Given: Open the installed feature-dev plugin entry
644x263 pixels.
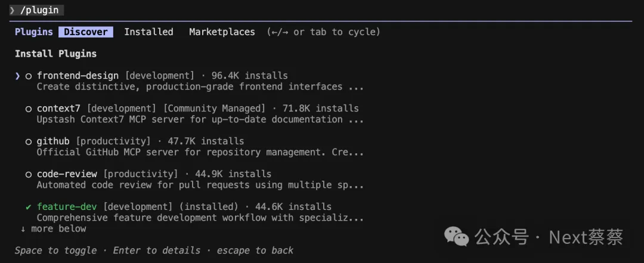Looking at the screenshot, I should (x=67, y=207).
